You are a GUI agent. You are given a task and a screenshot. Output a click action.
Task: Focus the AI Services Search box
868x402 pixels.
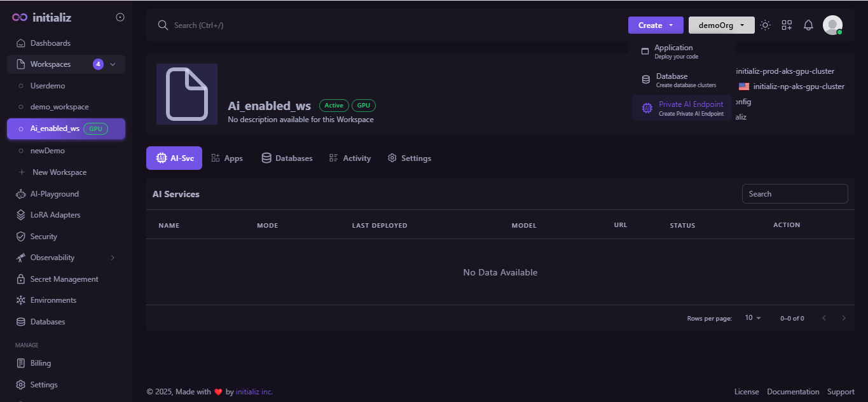click(795, 194)
